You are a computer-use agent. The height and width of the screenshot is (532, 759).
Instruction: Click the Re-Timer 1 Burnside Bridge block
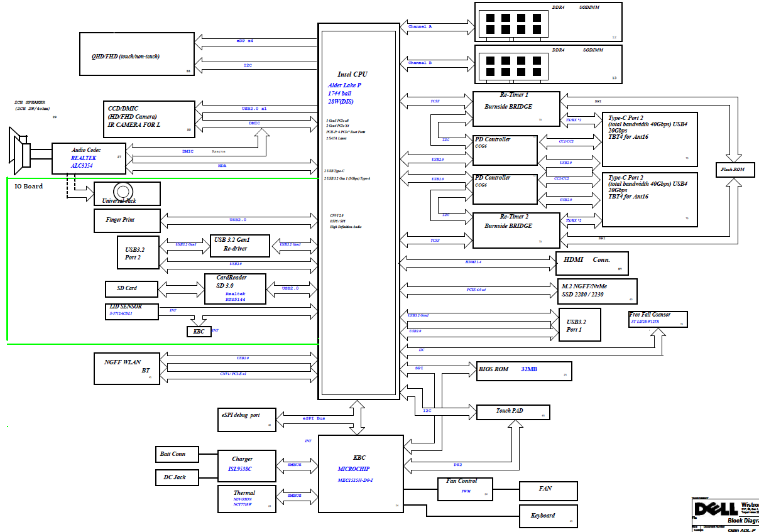click(x=516, y=107)
